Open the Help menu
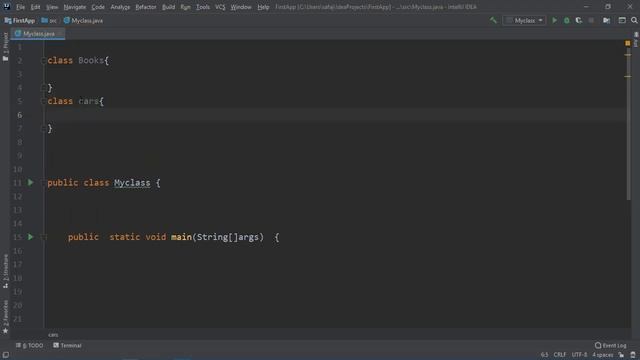 [x=263, y=7]
